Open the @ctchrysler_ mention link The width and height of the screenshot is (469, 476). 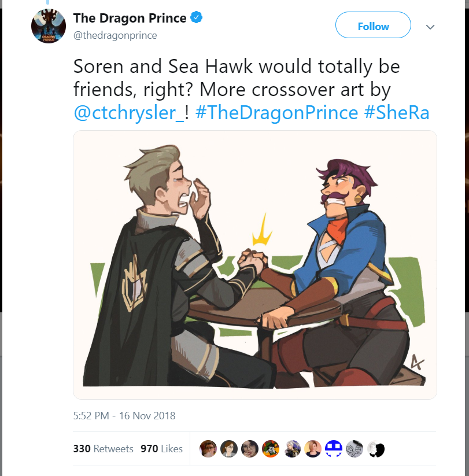click(x=129, y=113)
